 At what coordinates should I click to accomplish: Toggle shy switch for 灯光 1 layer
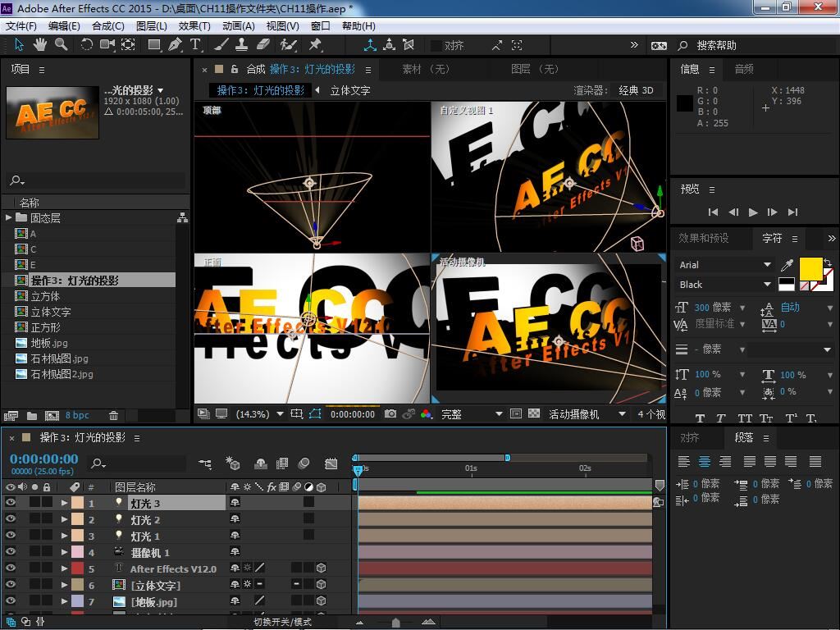click(x=235, y=535)
